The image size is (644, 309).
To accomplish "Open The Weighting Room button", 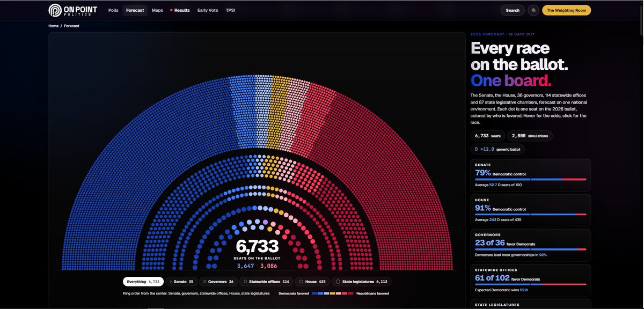I will click(x=566, y=10).
